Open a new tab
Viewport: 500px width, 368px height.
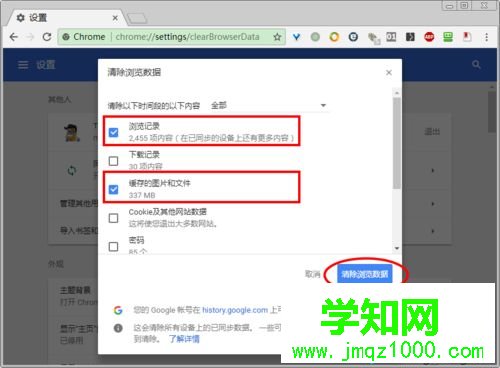137,19
